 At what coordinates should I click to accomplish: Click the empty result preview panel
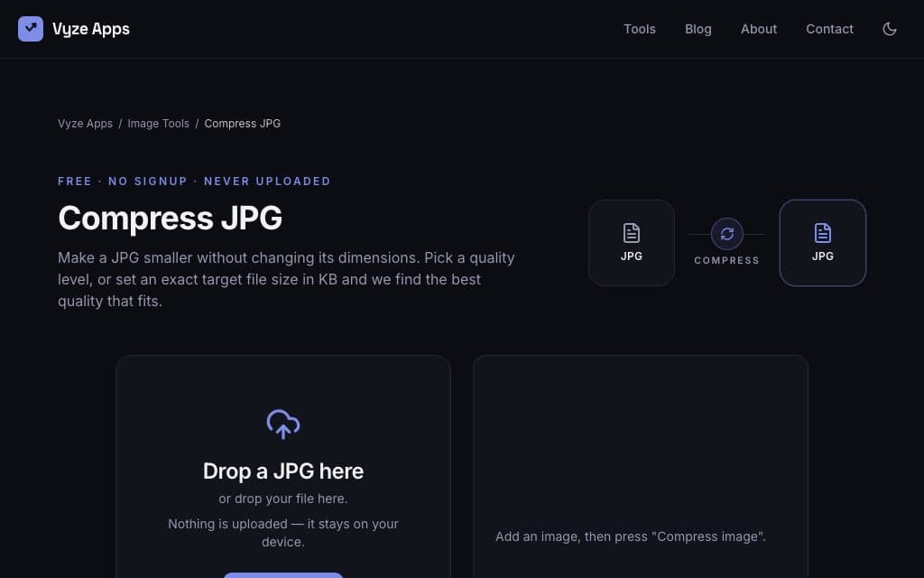pyautogui.click(x=640, y=467)
